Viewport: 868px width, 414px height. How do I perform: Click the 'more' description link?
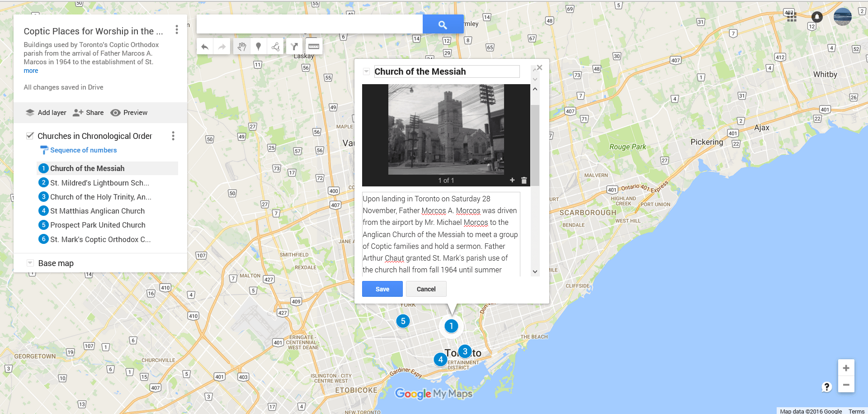(31, 71)
